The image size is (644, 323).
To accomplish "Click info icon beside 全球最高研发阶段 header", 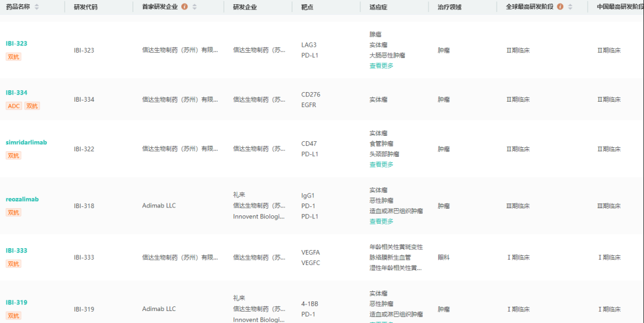I will click(x=560, y=7).
